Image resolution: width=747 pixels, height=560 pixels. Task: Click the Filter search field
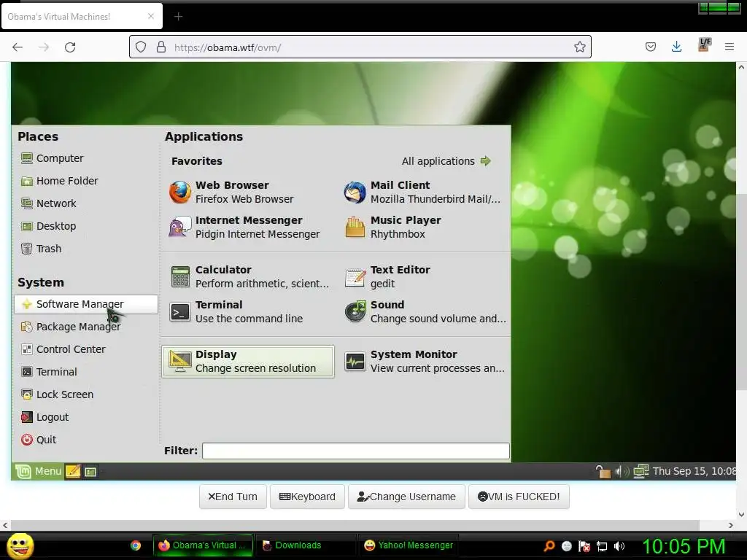pyautogui.click(x=355, y=451)
